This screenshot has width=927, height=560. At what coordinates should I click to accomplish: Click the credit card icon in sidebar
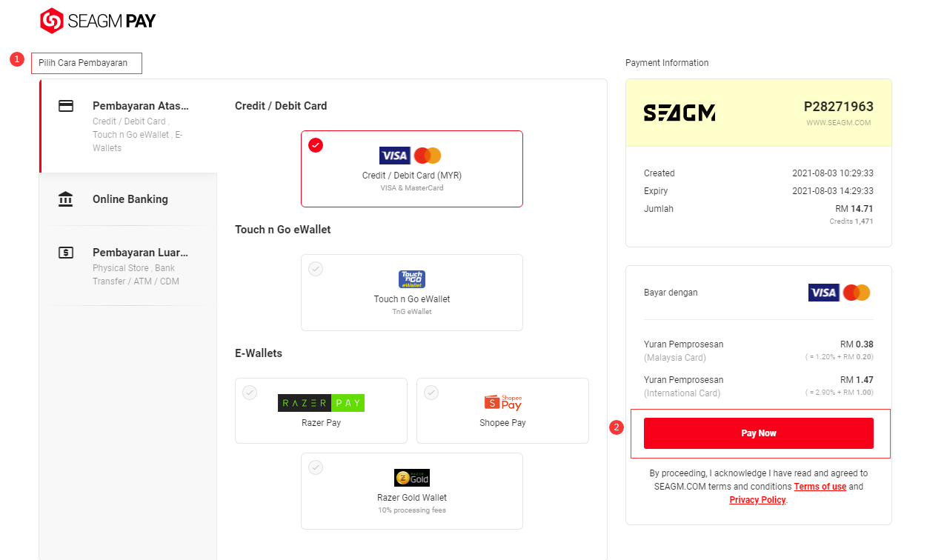(x=66, y=106)
